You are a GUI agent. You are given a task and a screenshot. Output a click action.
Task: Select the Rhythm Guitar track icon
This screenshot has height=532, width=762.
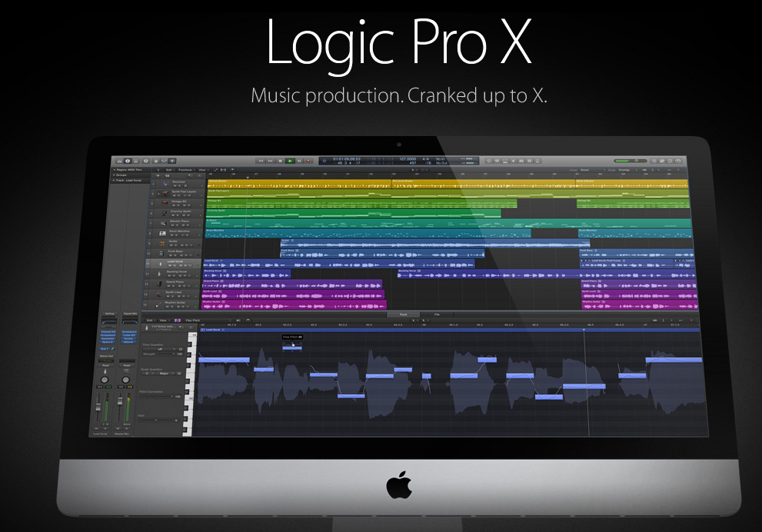click(x=158, y=305)
